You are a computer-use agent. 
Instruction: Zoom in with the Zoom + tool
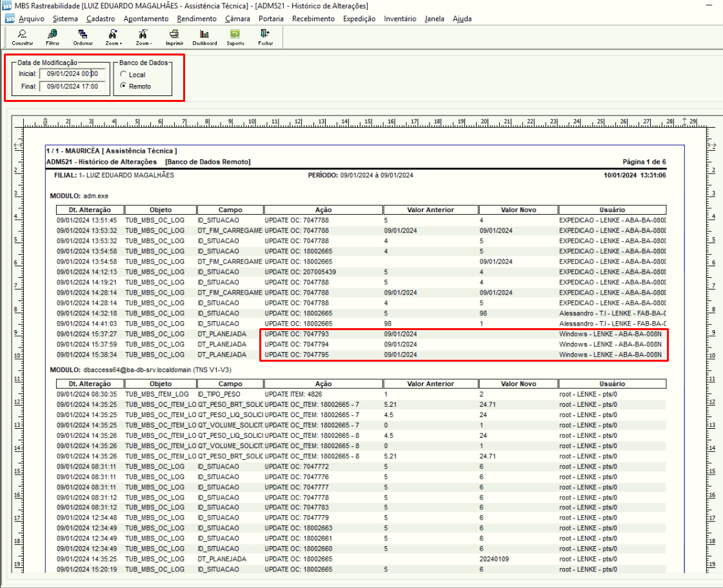pos(113,34)
